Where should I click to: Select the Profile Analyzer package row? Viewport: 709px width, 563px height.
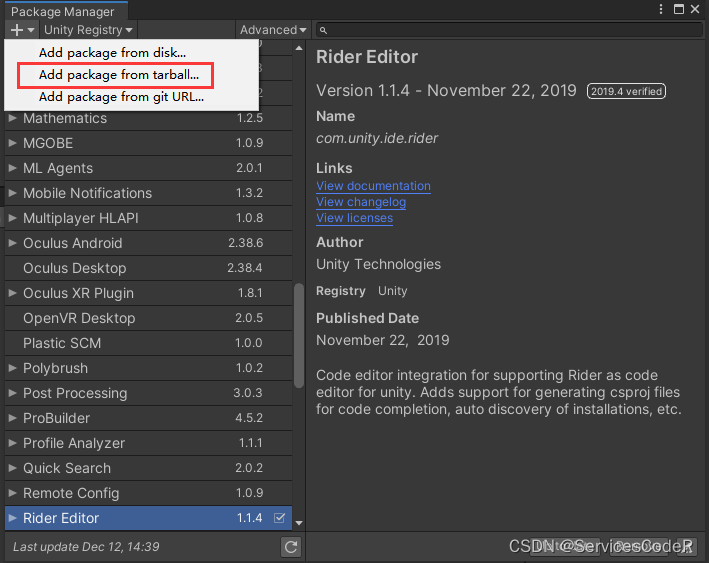148,443
